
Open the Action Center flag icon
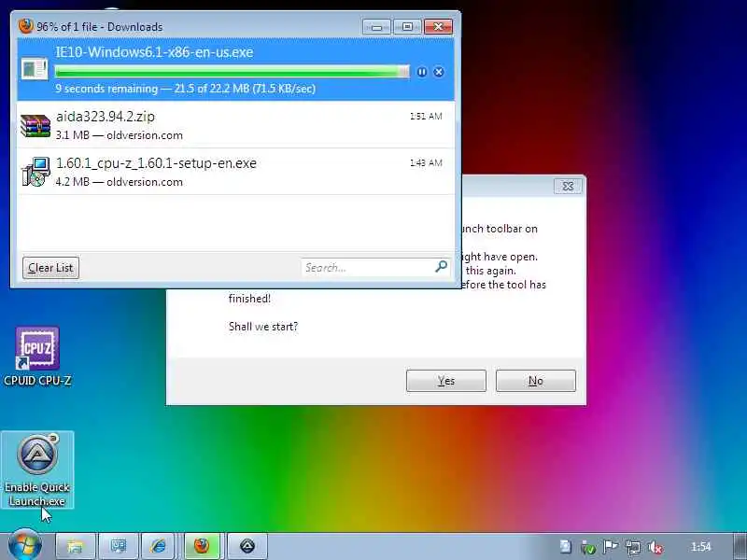click(611, 547)
